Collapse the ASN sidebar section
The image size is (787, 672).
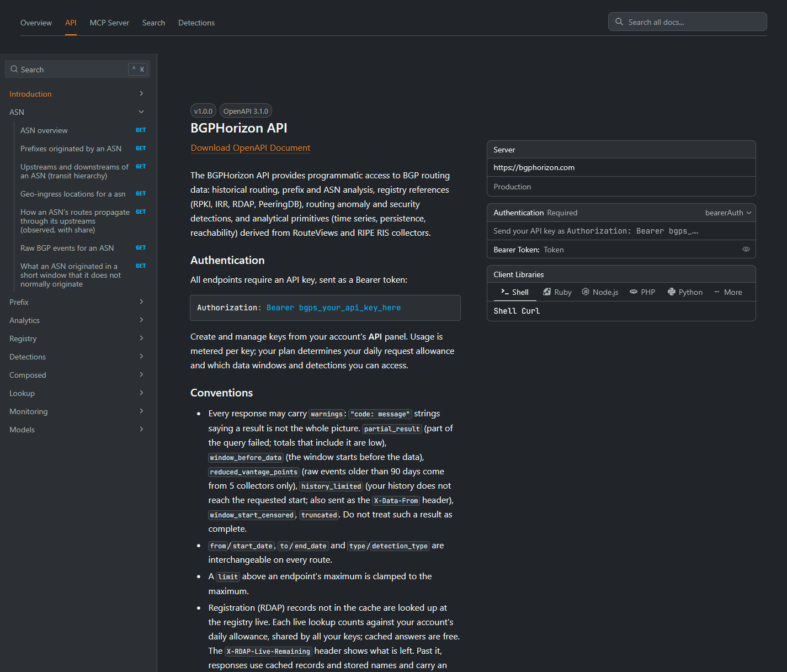pyautogui.click(x=141, y=112)
